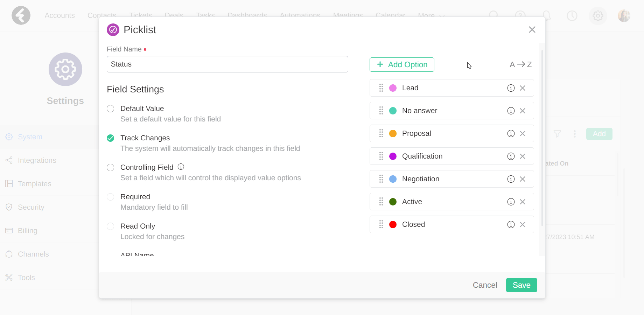Sort options A to Z
The width and height of the screenshot is (644, 315).
(x=520, y=64)
